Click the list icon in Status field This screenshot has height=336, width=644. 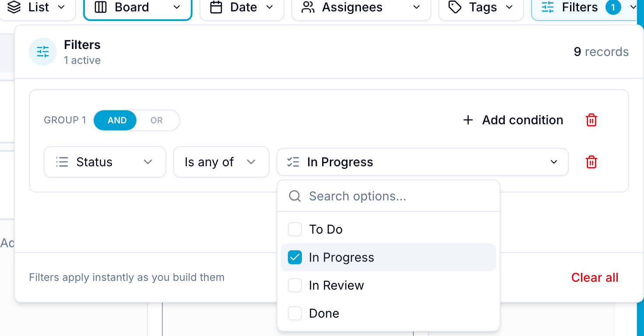click(x=62, y=162)
